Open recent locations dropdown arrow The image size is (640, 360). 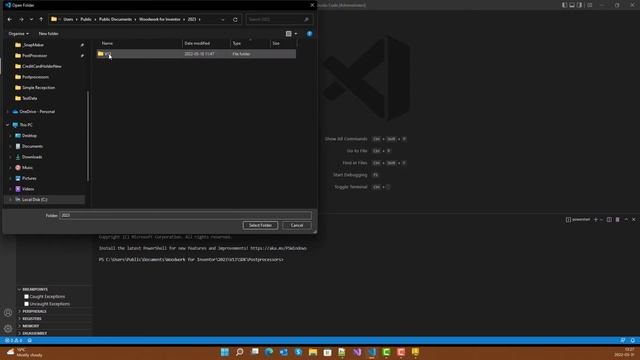pos(31,19)
